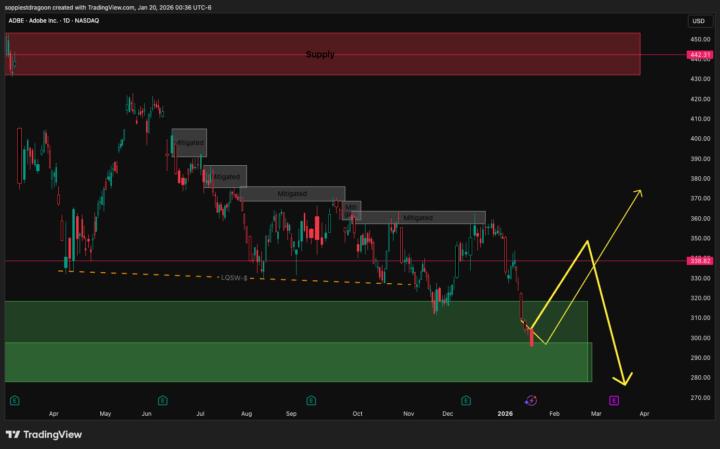The height and width of the screenshot is (449, 720).
Task: Click the Feb label on time axis
Action: (x=554, y=414)
